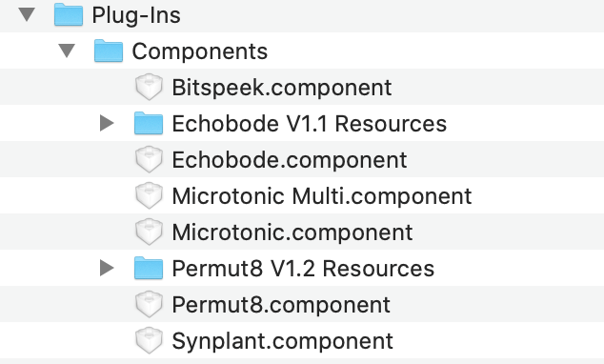Click the Permut8.component plug-in icon
The image size is (604, 364).
point(149,304)
